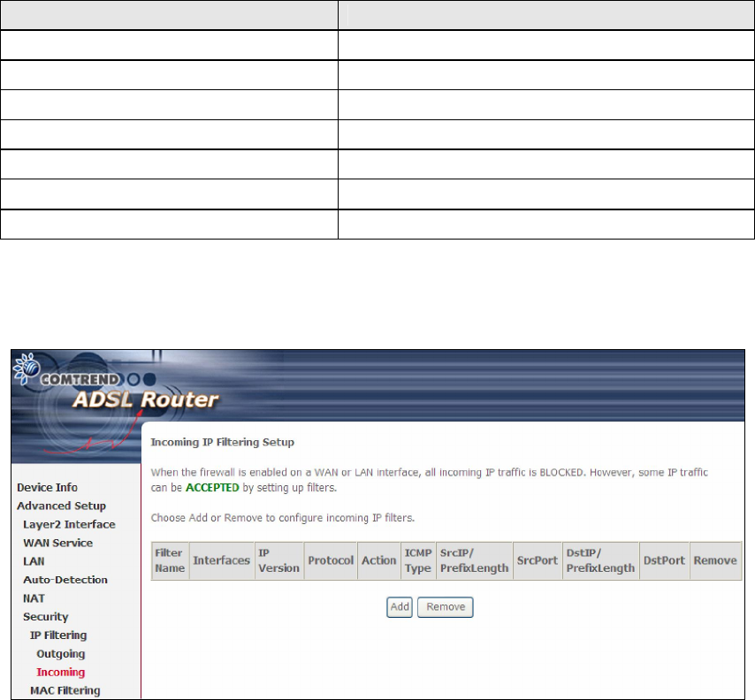This screenshot has height=700, width=755.
Task: Open the Outgoing IP filtering page
Action: [61, 654]
